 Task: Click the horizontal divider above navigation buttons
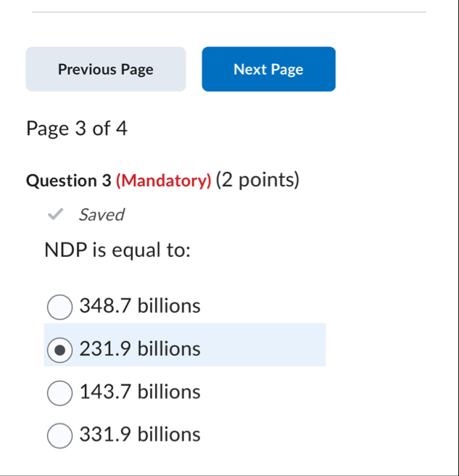click(x=229, y=12)
